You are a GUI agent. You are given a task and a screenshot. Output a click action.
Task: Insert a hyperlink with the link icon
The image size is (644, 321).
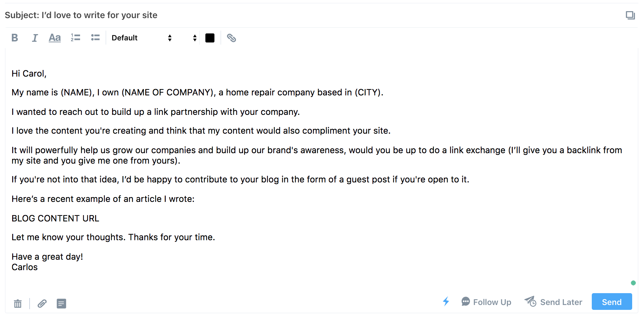click(x=231, y=38)
